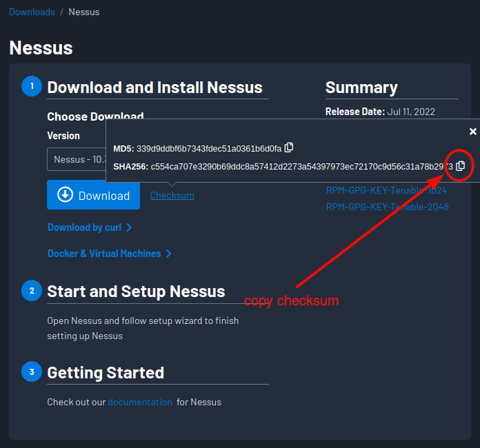
Task: Click the MD5 hash text
Action: click(208, 148)
